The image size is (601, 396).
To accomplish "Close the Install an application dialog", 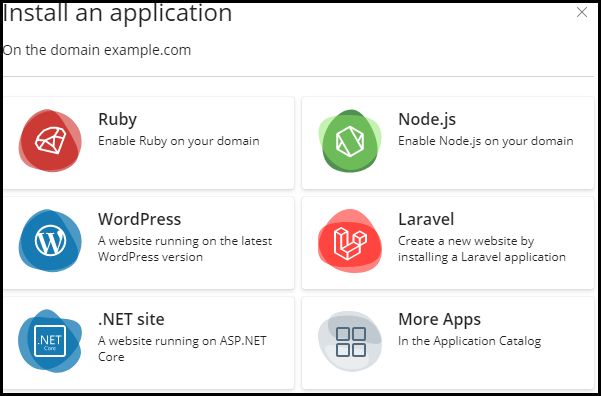I will (582, 12).
